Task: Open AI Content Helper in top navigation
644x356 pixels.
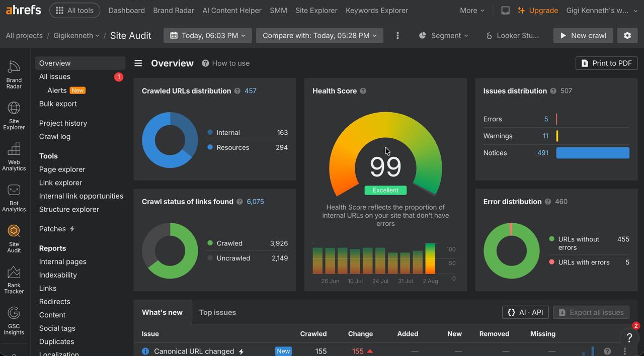Action: point(232,11)
